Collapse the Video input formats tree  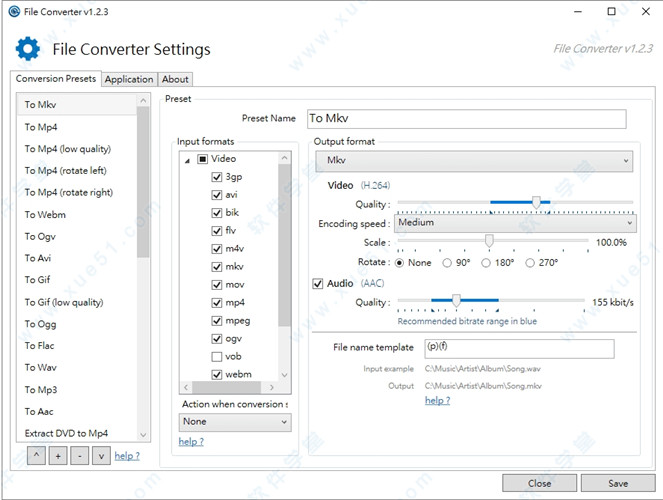187,159
